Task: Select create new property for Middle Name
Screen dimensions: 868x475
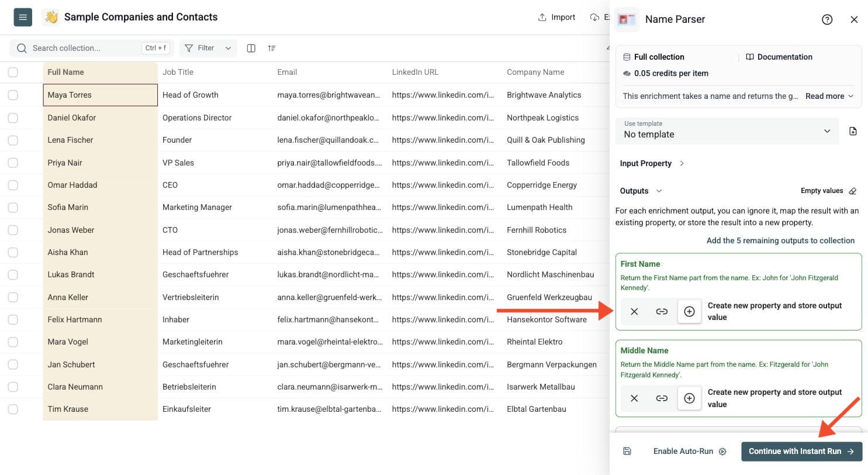Action: pyautogui.click(x=689, y=398)
